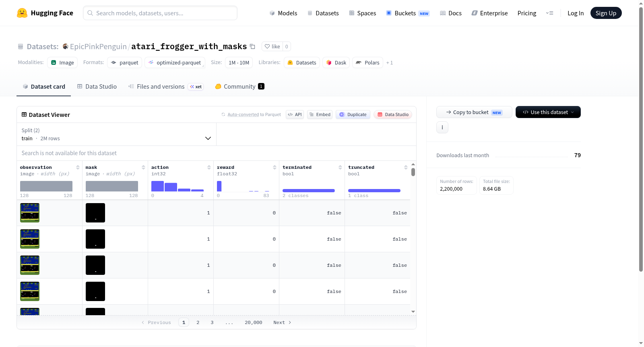Open the first row observation thumbnail

30,213
